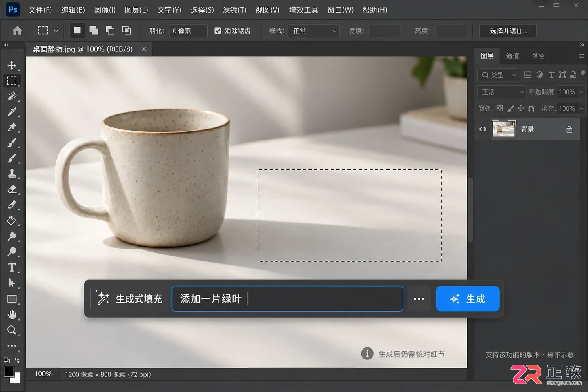This screenshot has width=588, height=392.
Task: Toggle smart object filter icon
Action: [573, 75]
